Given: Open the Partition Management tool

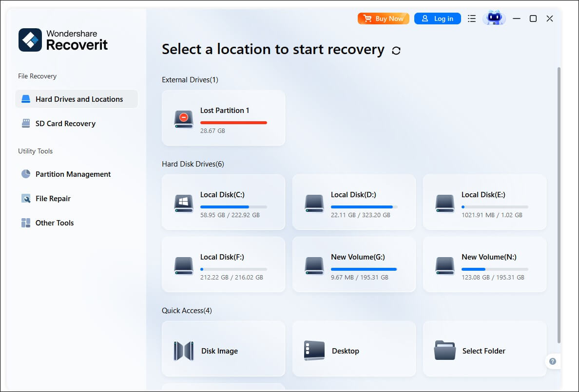Looking at the screenshot, I should 73,174.
